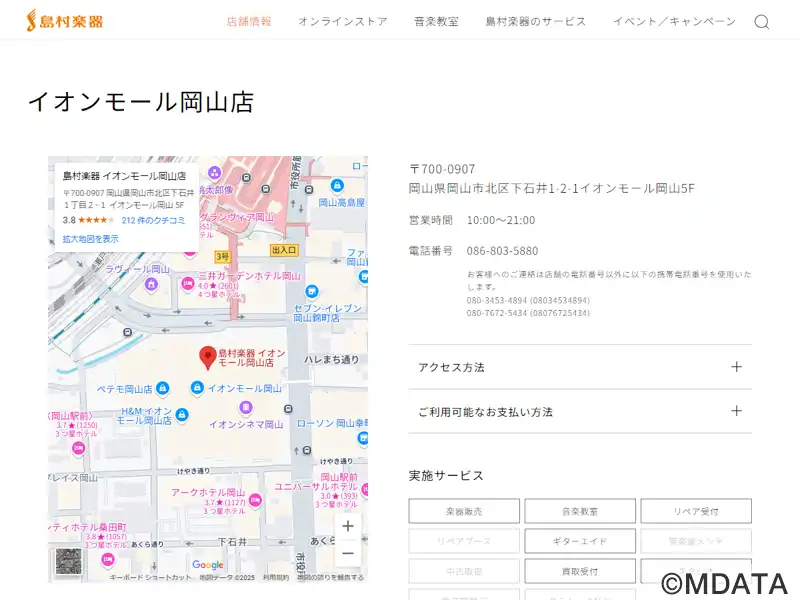Open the 音楽教室 menu
This screenshot has width=800, height=600.
(x=436, y=21)
